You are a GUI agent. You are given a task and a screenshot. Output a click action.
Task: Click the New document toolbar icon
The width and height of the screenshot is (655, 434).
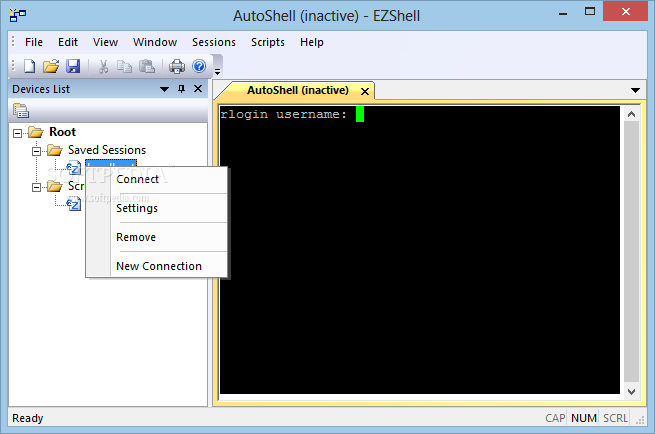(29, 66)
